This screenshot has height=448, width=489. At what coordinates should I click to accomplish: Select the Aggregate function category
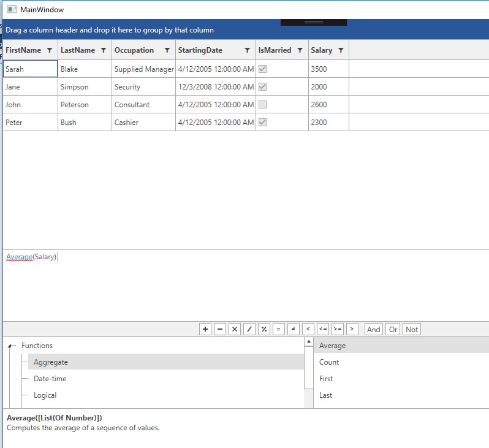166,362
